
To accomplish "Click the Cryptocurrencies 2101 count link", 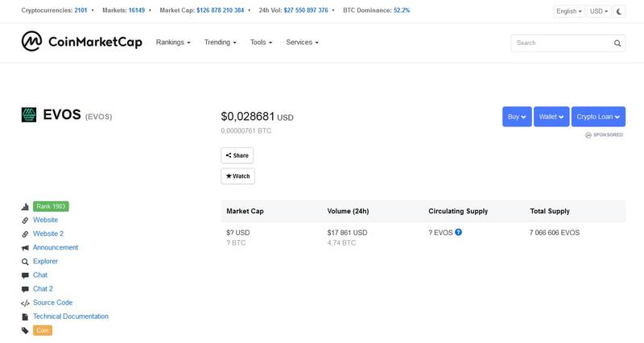I will click(80, 10).
